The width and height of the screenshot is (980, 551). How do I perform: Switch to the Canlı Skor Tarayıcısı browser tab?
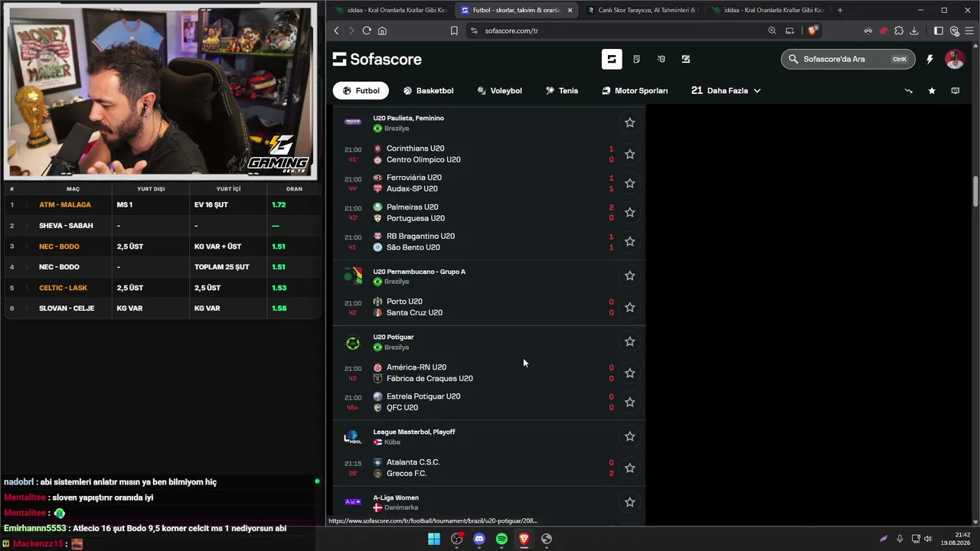[642, 10]
